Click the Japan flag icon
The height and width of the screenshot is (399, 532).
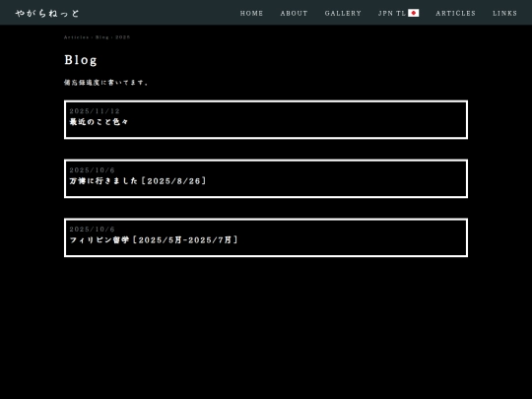point(413,13)
